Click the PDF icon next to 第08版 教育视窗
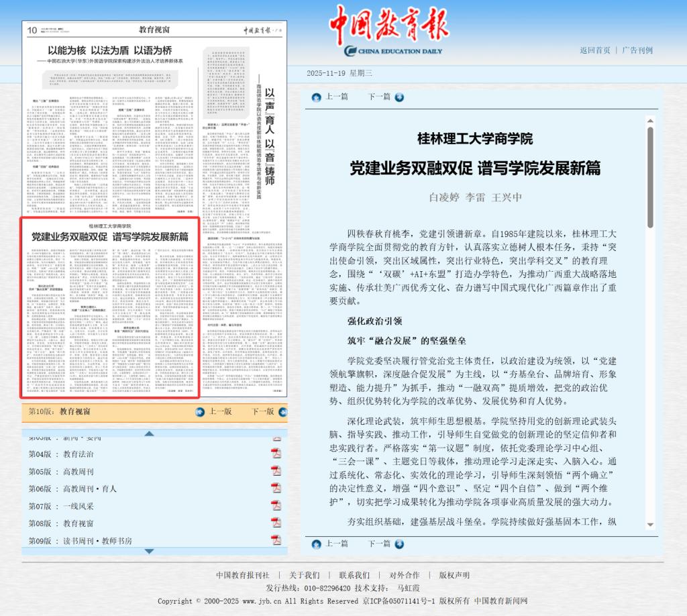The width and height of the screenshot is (687, 616). (x=276, y=523)
